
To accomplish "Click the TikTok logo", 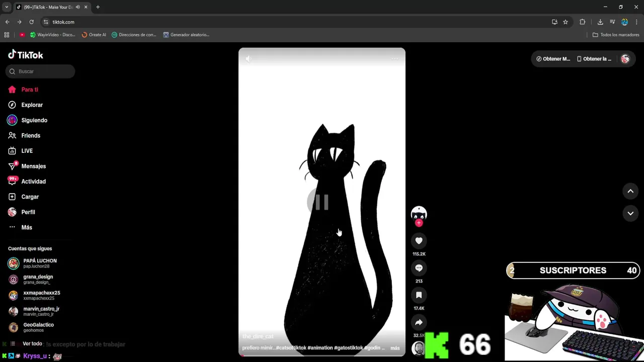I will (26, 55).
